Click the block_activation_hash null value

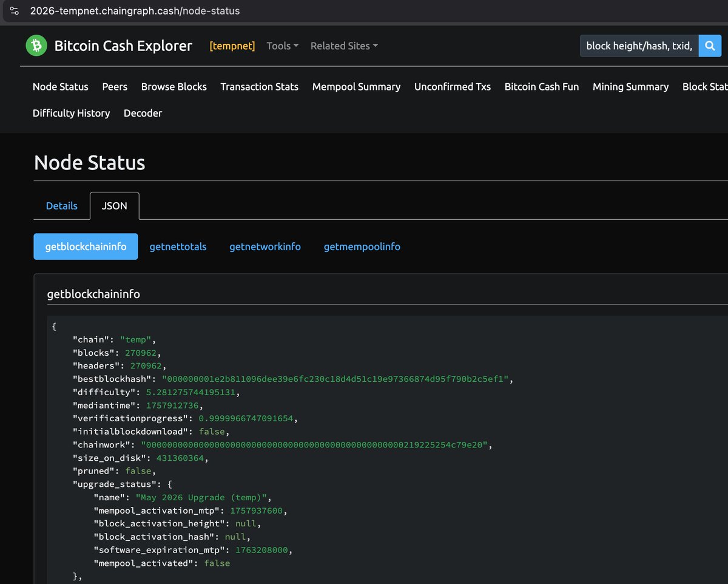[x=235, y=537]
